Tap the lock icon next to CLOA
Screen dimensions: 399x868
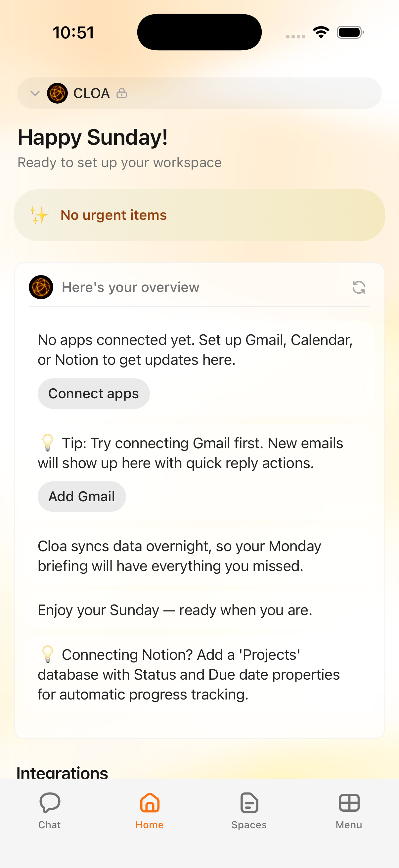(x=121, y=93)
